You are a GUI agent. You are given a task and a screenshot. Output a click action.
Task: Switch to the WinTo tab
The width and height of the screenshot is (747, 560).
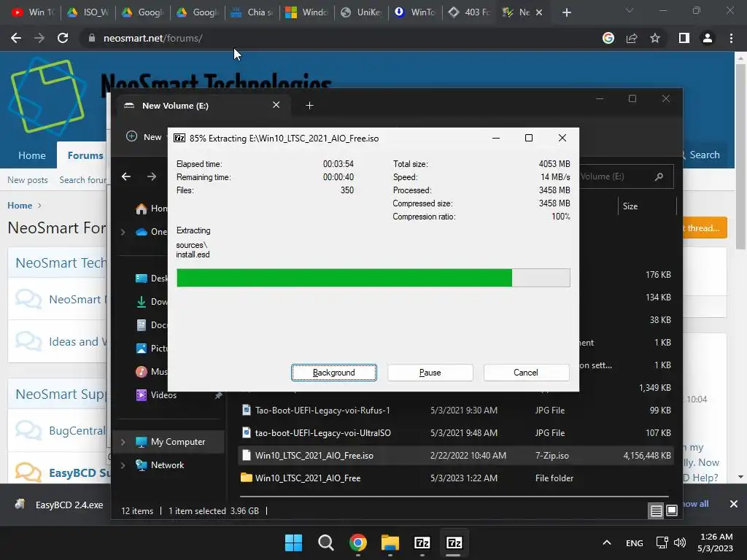(x=416, y=12)
